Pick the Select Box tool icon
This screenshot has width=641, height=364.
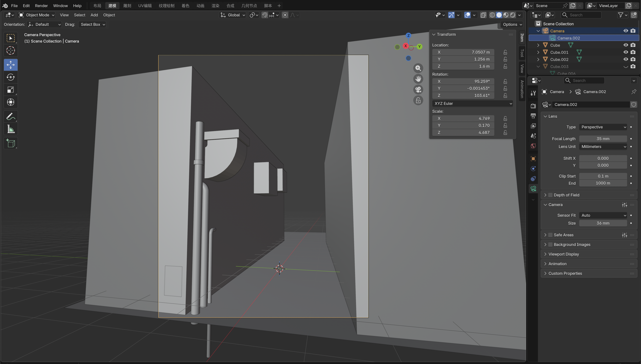[11, 38]
